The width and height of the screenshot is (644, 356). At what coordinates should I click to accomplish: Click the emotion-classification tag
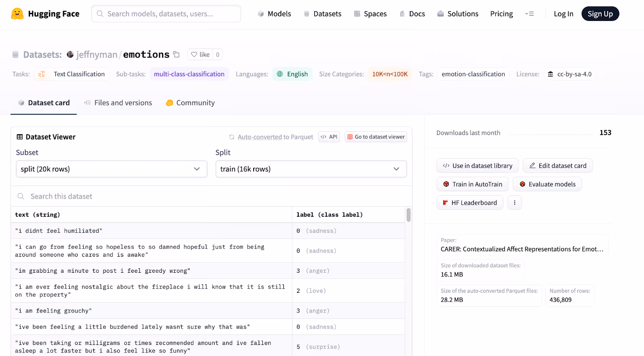pos(473,74)
